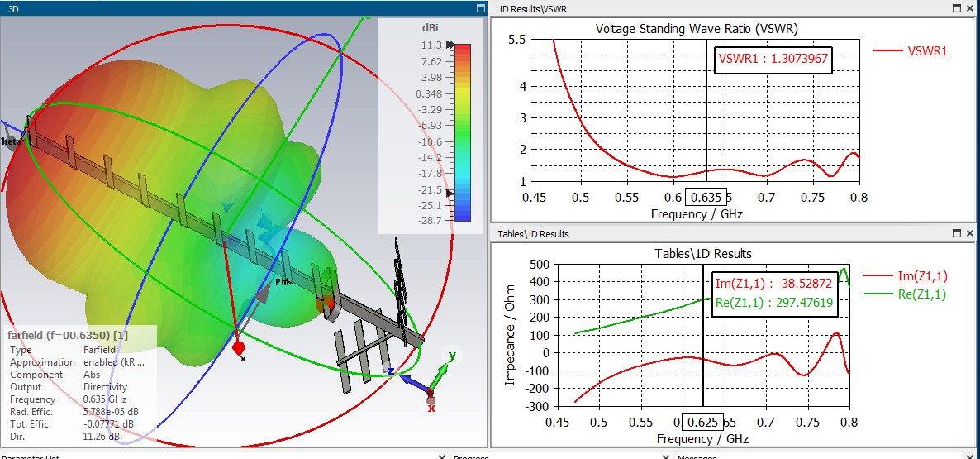980x459 pixels.
Task: Click the 0.625 frequency marker label
Action: [x=702, y=422]
